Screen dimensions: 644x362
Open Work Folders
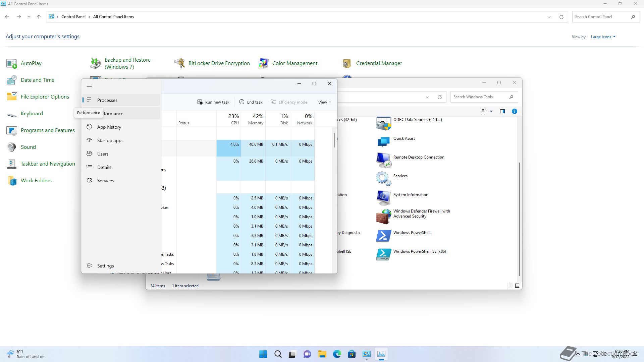click(29, 181)
